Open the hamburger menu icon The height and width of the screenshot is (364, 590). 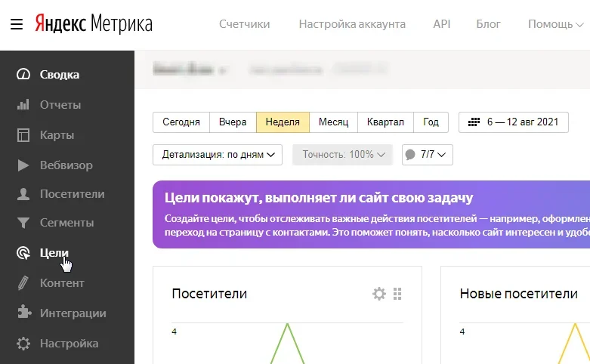point(17,24)
